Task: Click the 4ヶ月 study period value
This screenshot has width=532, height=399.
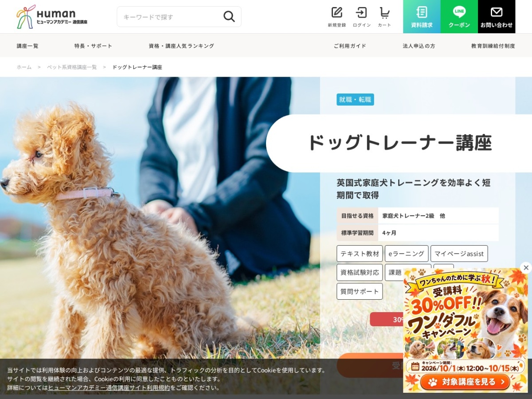Action: coord(389,233)
